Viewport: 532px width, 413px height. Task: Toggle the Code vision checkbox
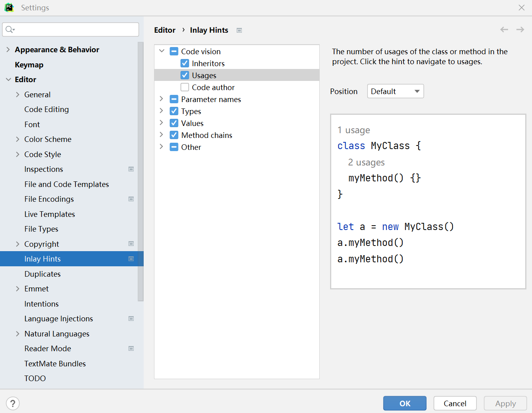point(174,51)
